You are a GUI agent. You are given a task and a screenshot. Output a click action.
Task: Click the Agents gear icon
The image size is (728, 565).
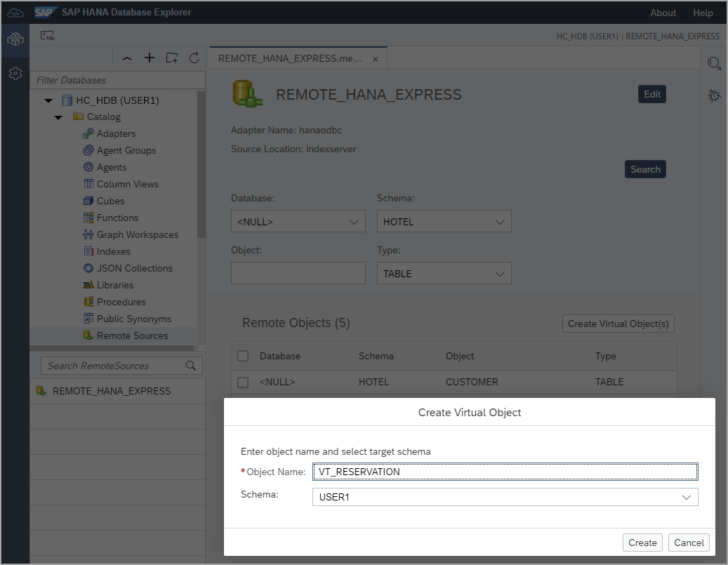(x=88, y=167)
